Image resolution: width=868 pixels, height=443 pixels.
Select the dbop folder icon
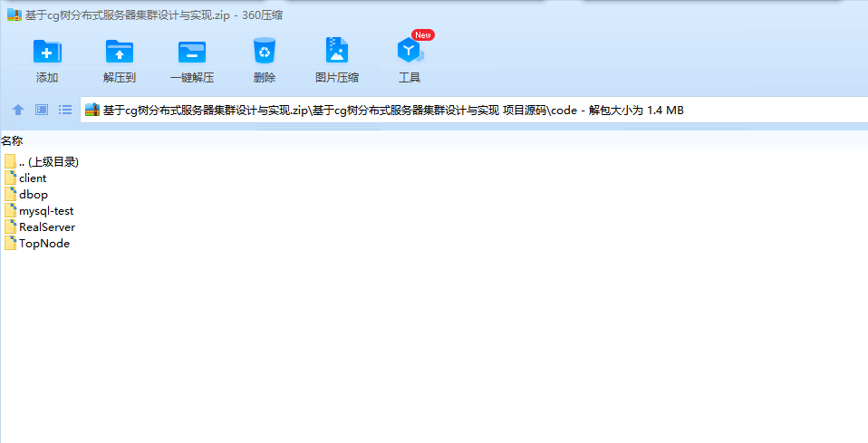(11, 194)
